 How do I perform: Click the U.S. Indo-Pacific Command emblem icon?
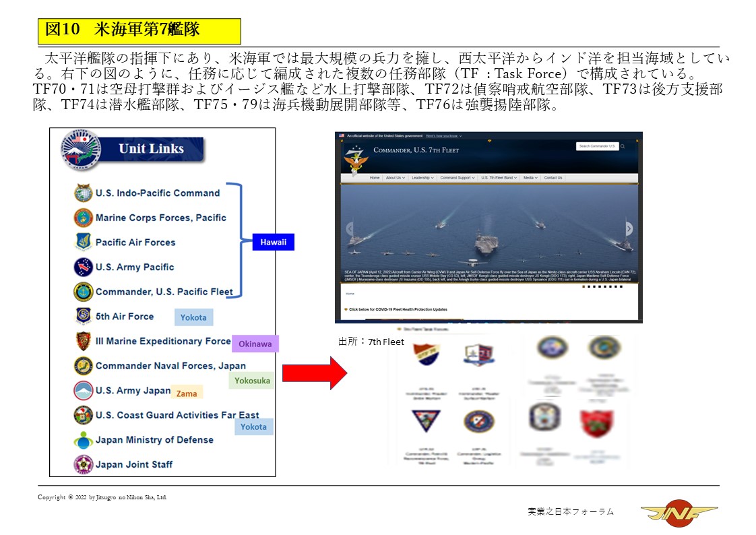point(84,193)
